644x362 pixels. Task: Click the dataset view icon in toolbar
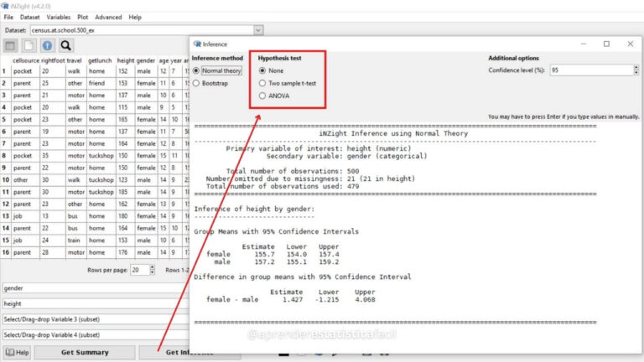10,45
